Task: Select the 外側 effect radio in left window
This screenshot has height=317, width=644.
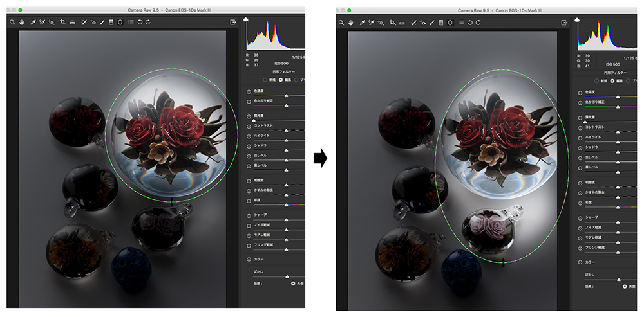Action: 293,284
